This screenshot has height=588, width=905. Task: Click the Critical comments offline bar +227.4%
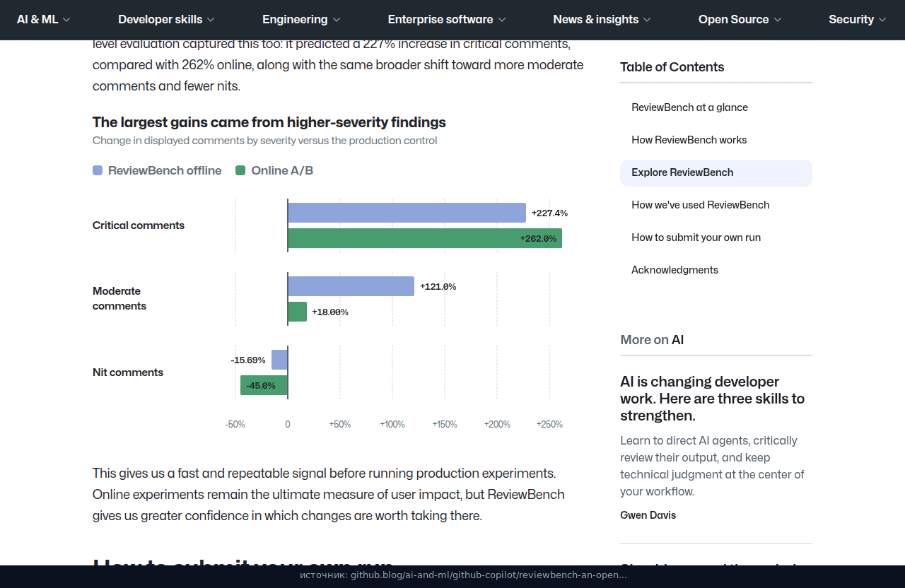point(407,213)
